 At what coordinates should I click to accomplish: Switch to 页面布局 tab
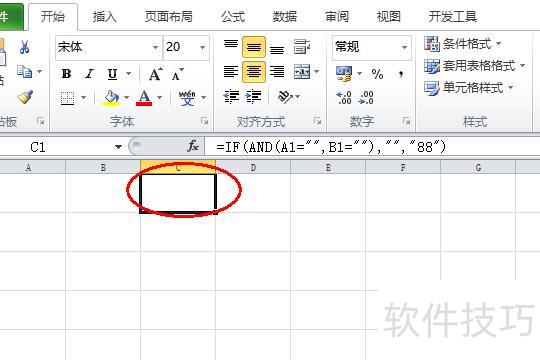[x=168, y=17]
